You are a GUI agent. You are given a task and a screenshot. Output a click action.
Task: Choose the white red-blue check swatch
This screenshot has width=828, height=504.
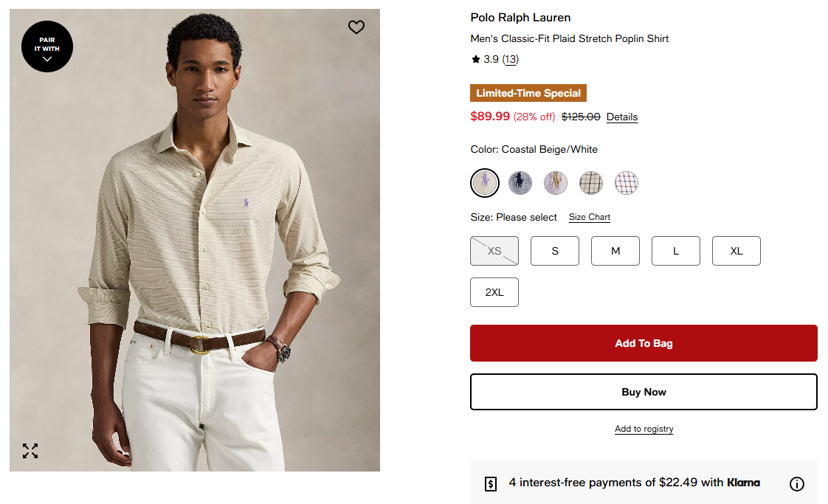627,182
